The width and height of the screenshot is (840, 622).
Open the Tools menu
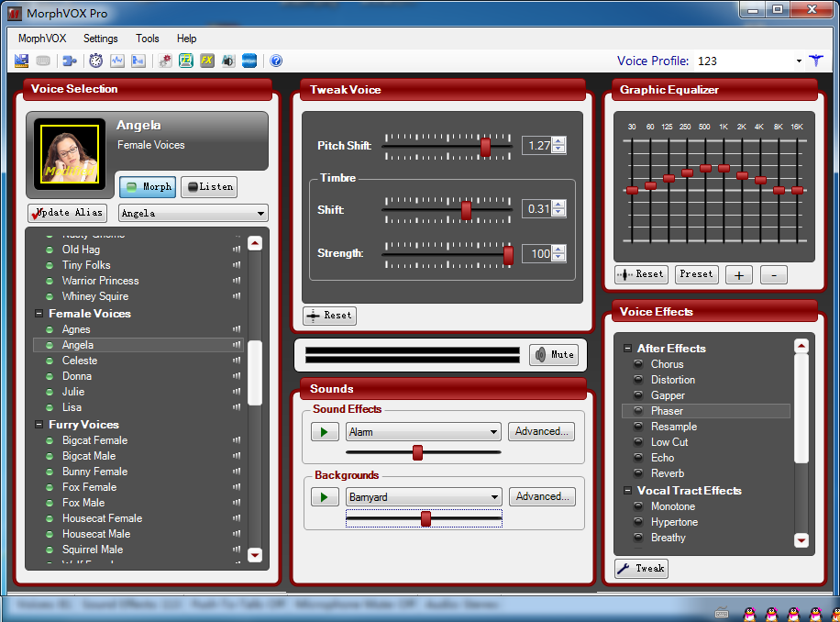coord(148,39)
